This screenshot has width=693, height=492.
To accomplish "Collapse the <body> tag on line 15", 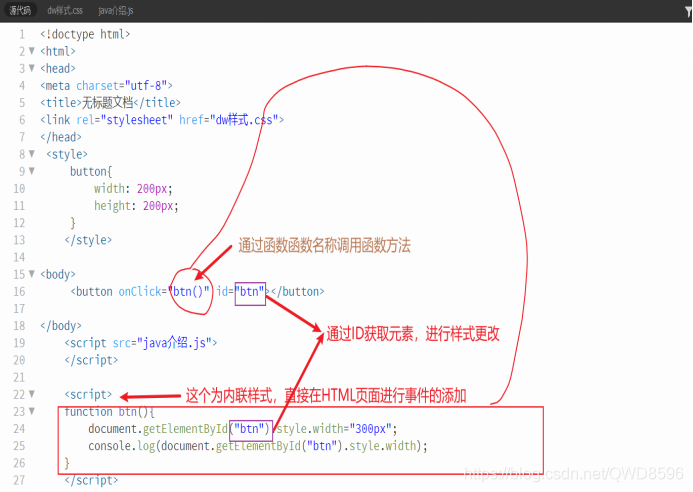I will click(32, 274).
